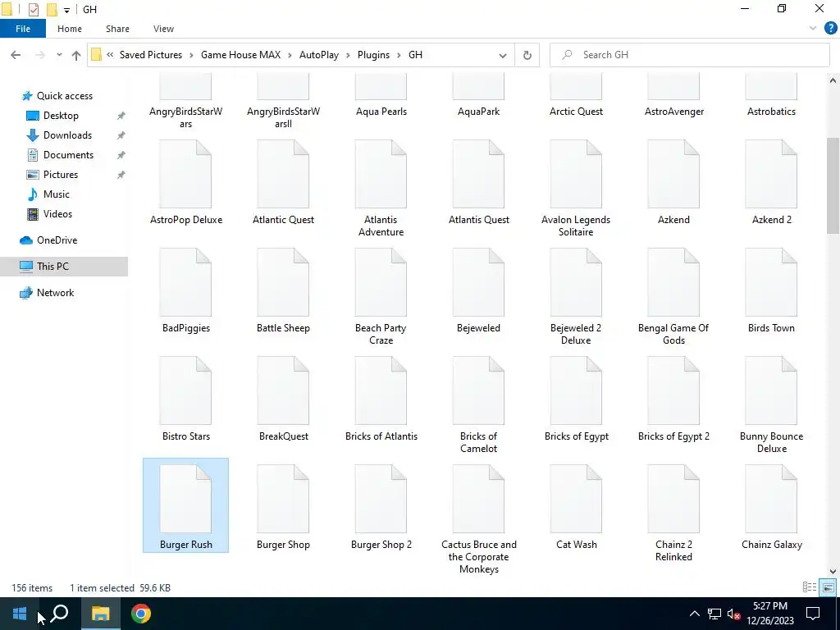
Task: Select the Bricks of Egypt 2 file
Action: click(673, 398)
